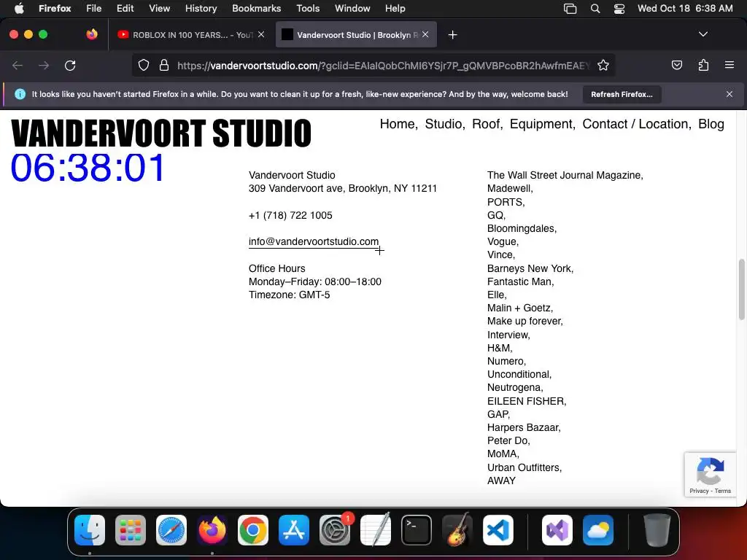
Task: Click Firefox icon in the Dock
Action: (x=212, y=530)
